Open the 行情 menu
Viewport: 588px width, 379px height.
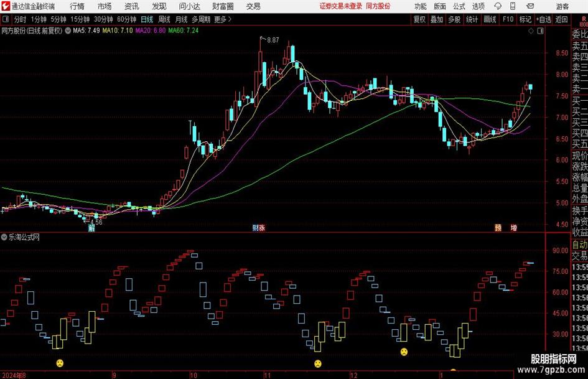tap(77, 6)
